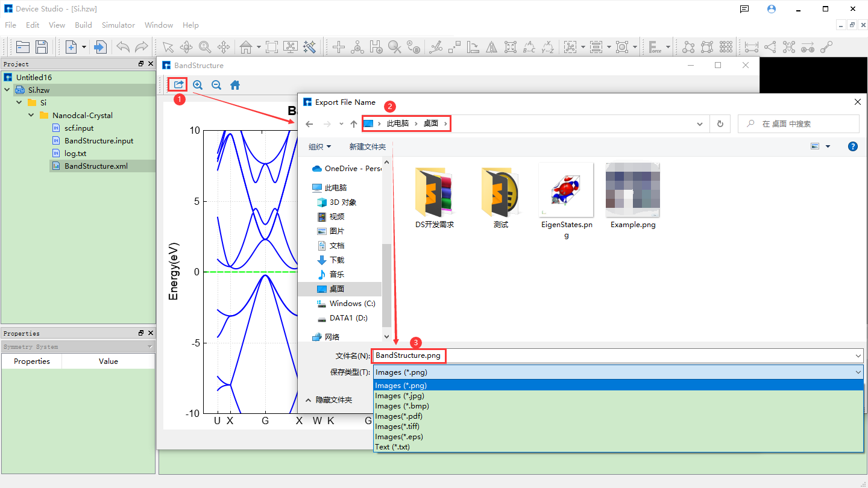Click the undo arrow in main toolbar
Viewport: 868px width, 488px height.
[123, 47]
